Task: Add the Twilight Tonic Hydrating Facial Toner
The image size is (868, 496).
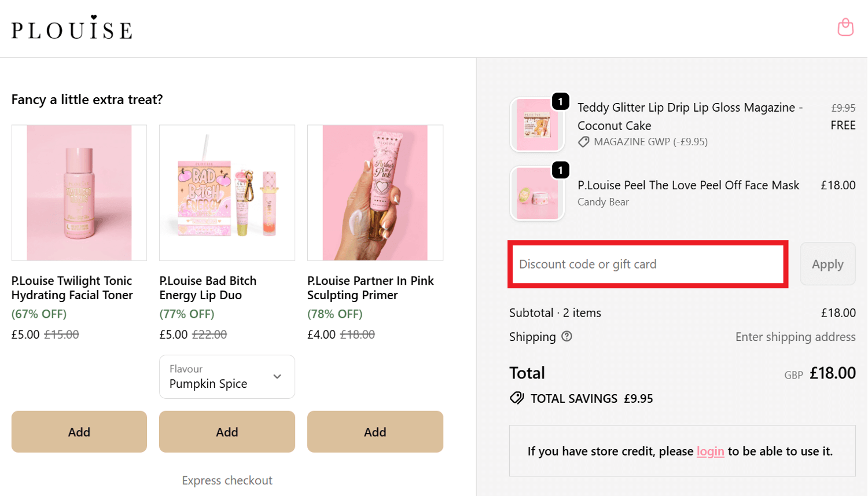Action: click(x=79, y=431)
